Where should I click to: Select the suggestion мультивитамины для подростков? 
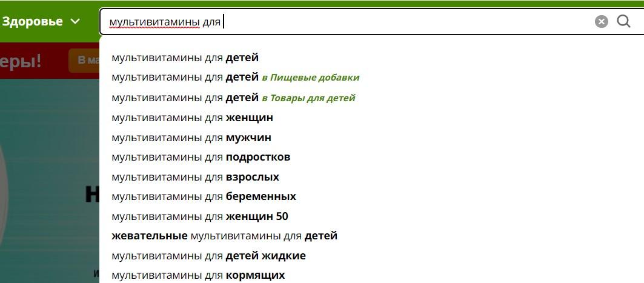pyautogui.click(x=201, y=158)
